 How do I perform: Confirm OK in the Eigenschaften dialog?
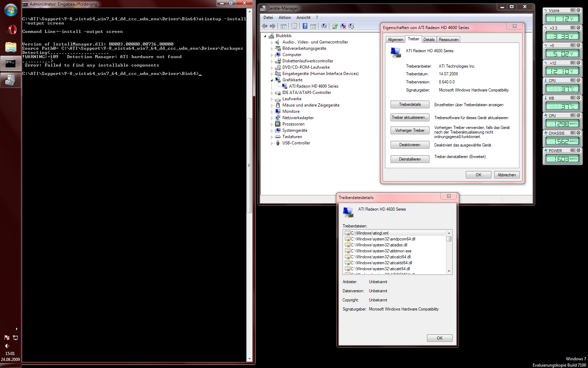click(x=478, y=175)
